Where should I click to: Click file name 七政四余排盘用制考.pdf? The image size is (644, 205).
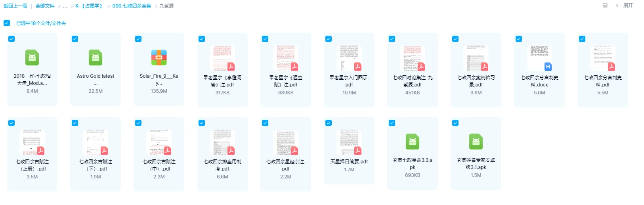222,165
